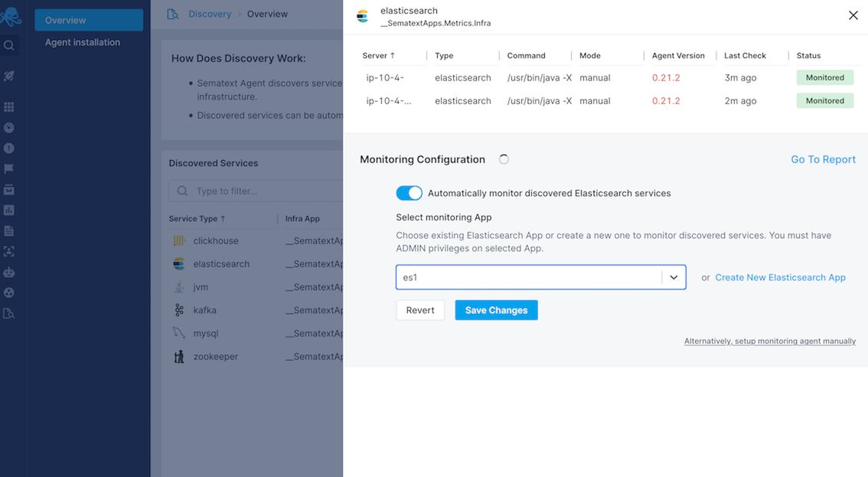
Task: Click the zookeeper service icon
Action: (x=179, y=356)
